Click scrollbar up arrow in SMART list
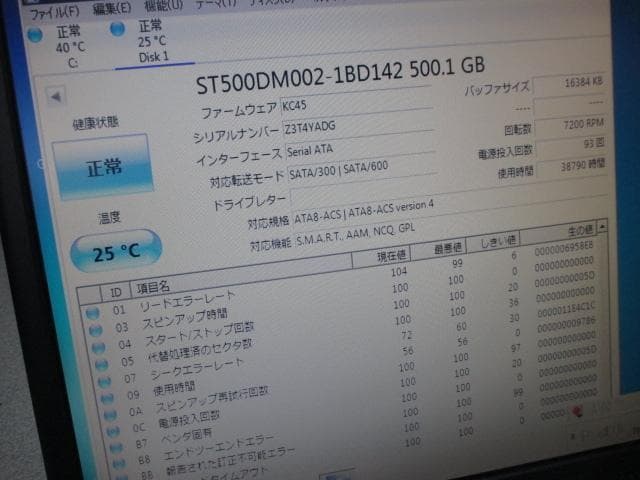Image resolution: width=640 pixels, height=480 pixels. coord(602,226)
